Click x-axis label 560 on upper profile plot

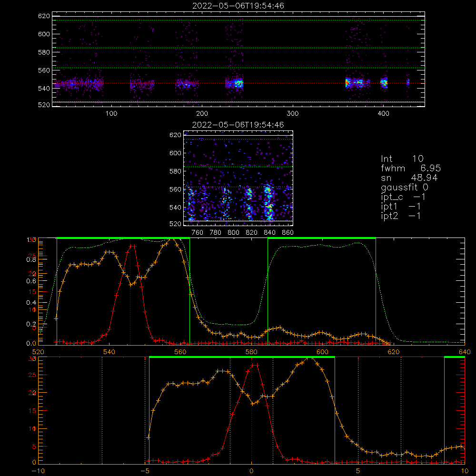[x=180, y=352]
